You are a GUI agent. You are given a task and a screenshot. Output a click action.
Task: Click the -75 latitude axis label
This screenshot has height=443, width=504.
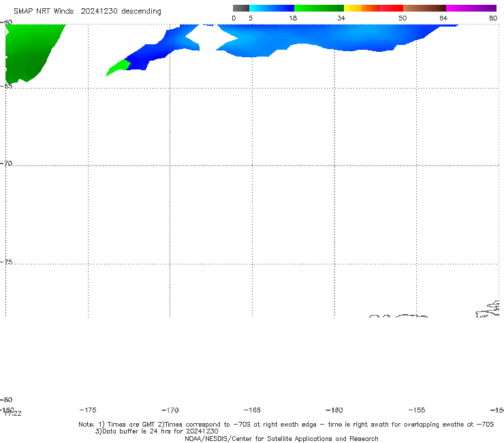(x=6, y=262)
